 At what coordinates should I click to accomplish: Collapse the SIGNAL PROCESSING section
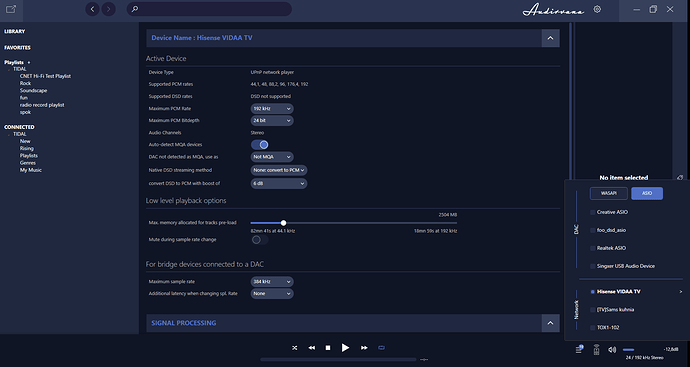coord(551,323)
